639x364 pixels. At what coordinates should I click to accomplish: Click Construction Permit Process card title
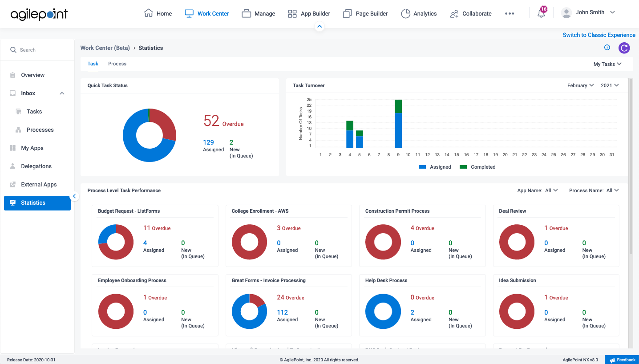point(397,211)
